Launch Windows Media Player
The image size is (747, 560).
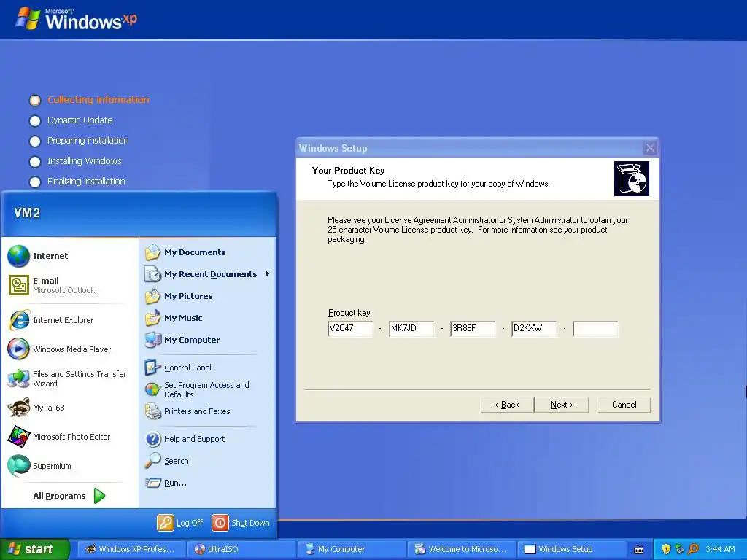(70, 349)
